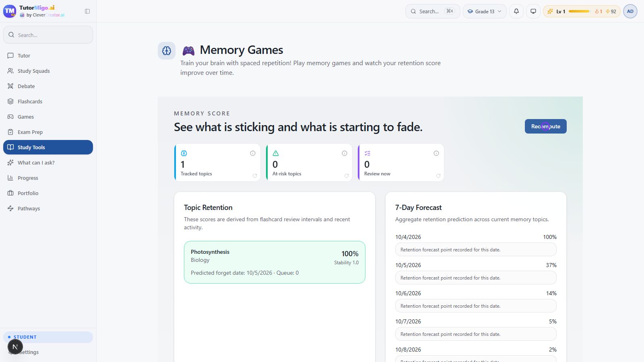Click the Review now checklist icon

[367, 153]
